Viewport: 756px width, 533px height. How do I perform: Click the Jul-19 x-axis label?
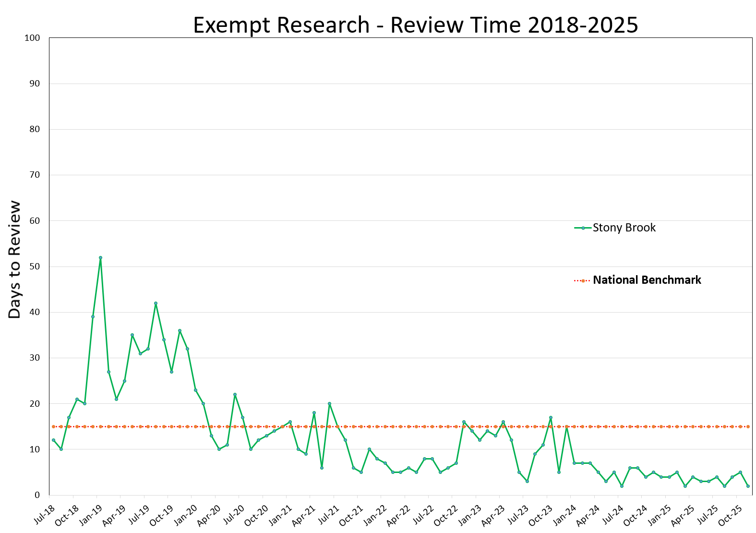pos(139,514)
